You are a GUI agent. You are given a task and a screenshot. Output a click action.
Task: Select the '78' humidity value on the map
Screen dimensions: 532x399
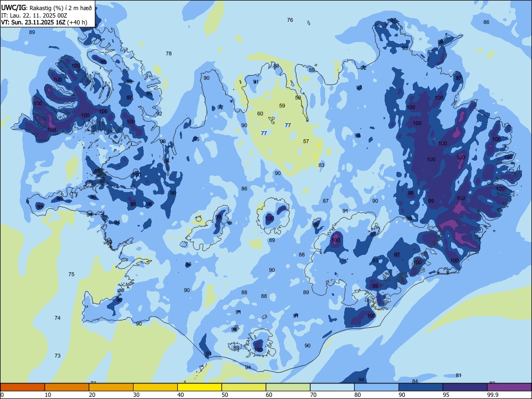[169, 54]
